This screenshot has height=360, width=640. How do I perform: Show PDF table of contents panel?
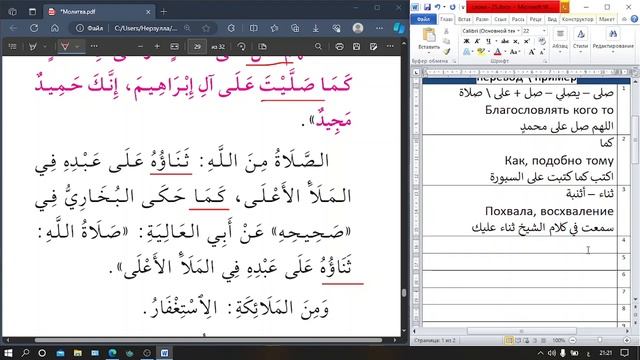[x=12, y=47]
